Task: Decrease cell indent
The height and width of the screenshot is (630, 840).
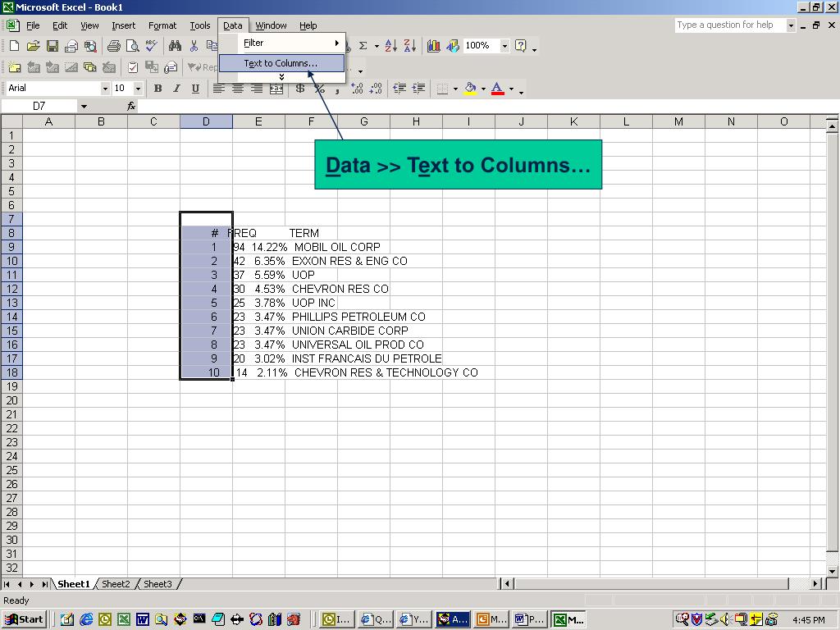Action: [399, 89]
